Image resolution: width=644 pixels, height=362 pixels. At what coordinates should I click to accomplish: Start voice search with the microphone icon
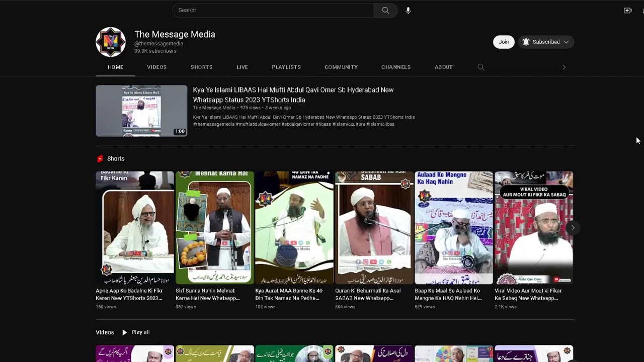(x=408, y=11)
